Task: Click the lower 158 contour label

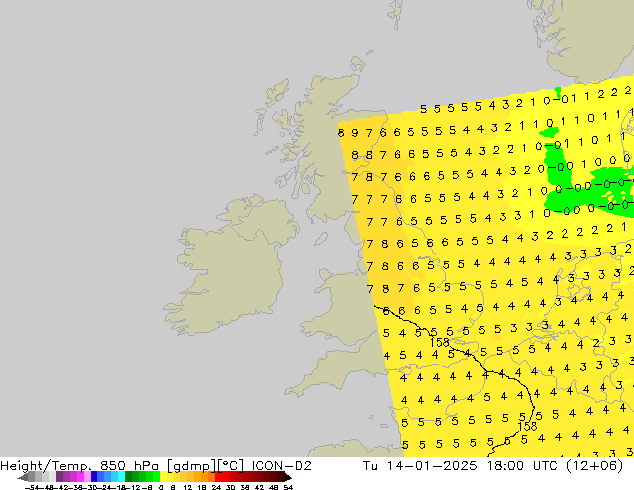Action: click(x=527, y=427)
